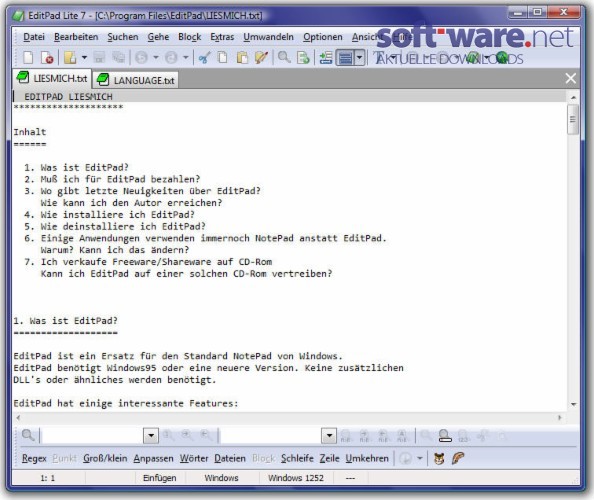594x500 pixels.
Task: Open the Bearbeiten menu
Action: click(x=76, y=37)
